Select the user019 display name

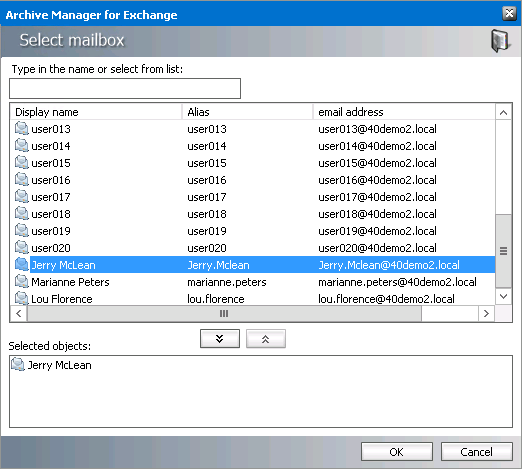(x=51, y=231)
